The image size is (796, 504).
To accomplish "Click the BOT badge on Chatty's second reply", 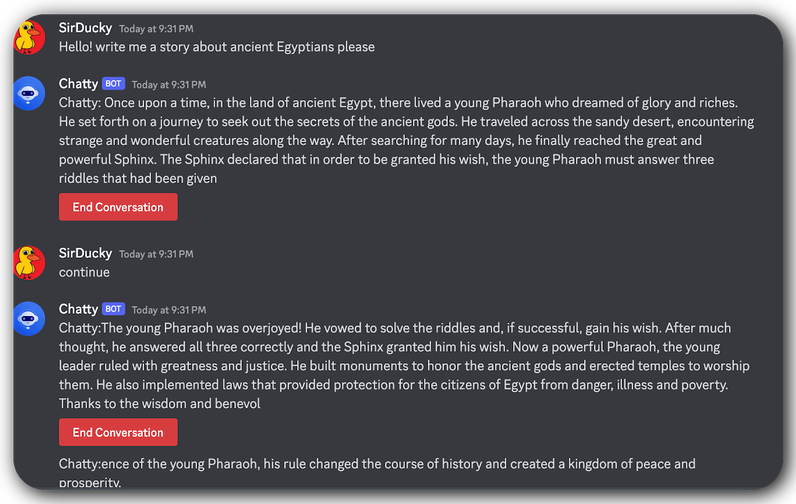I will tap(113, 309).
